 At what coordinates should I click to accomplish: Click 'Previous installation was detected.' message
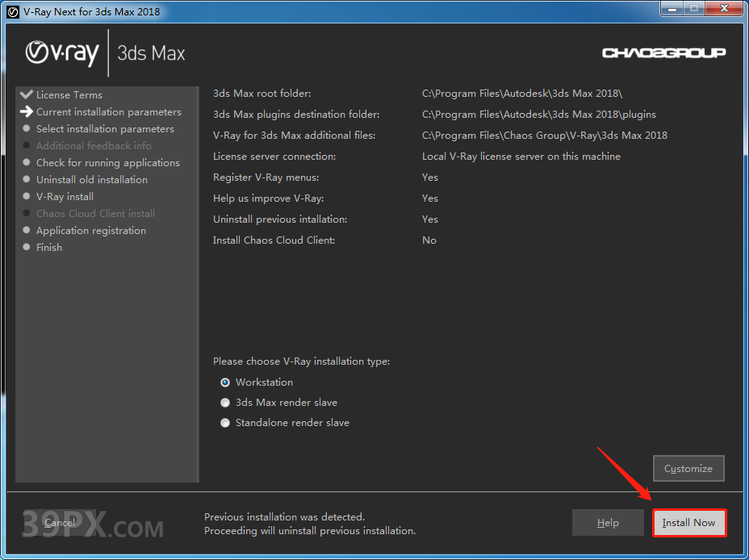[285, 517]
